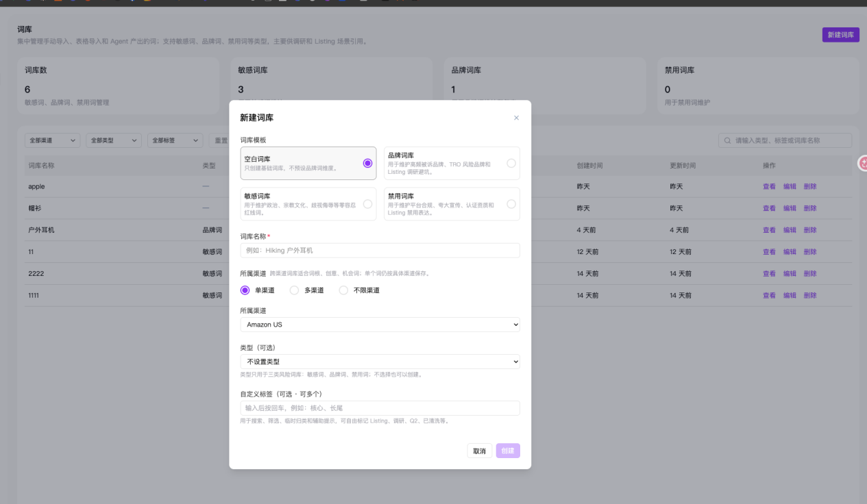Focus the 词库名称 input field
This screenshot has width=867, height=504.
(x=380, y=251)
